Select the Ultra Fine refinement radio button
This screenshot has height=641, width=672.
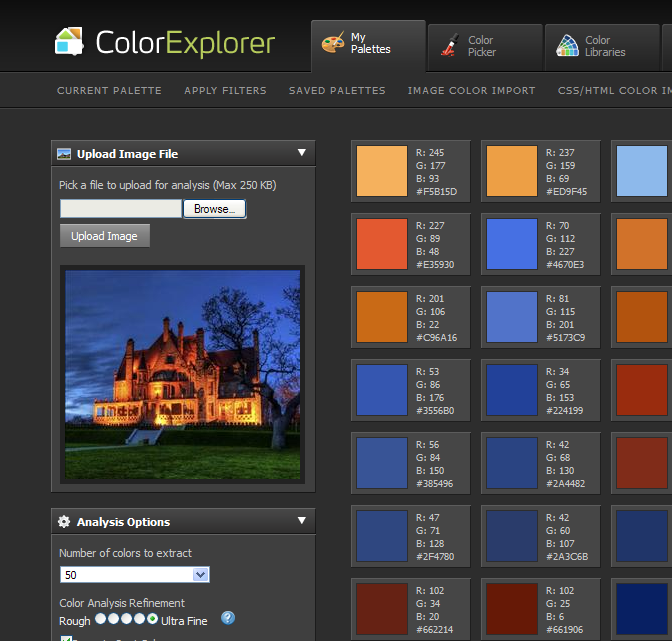click(152, 619)
